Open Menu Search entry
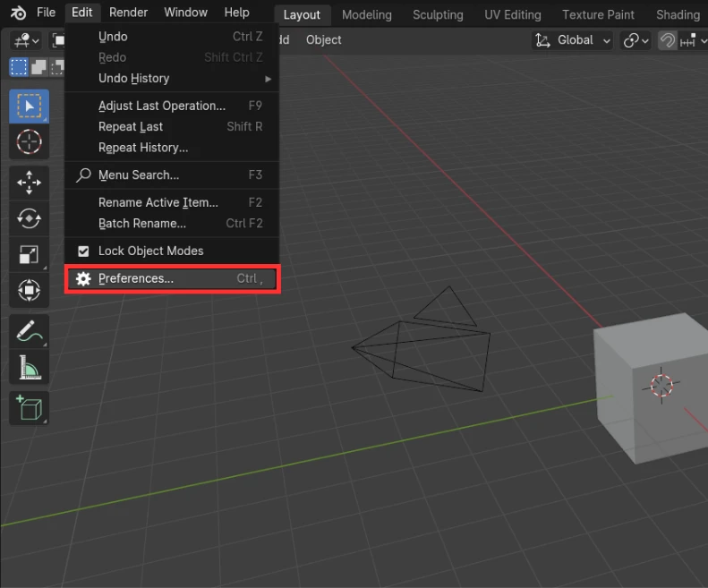708x588 pixels. [x=172, y=175]
